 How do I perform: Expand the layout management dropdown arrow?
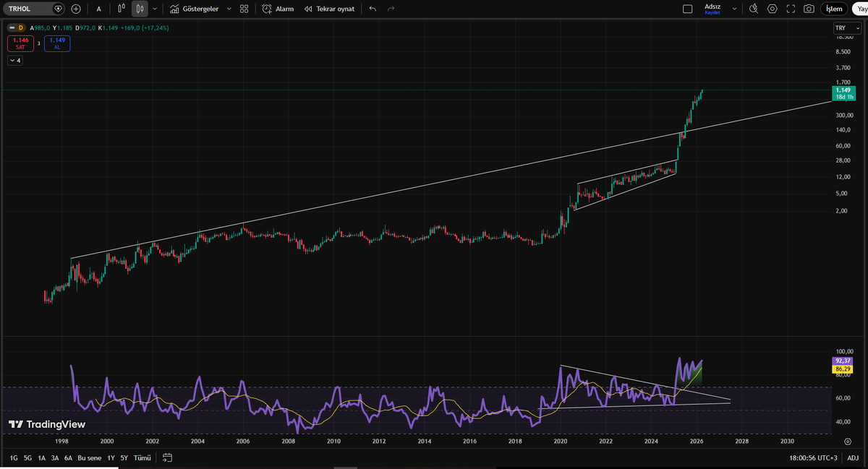735,9
